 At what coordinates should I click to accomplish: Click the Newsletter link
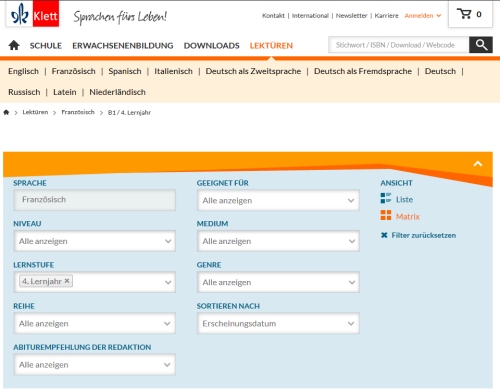pyautogui.click(x=351, y=16)
